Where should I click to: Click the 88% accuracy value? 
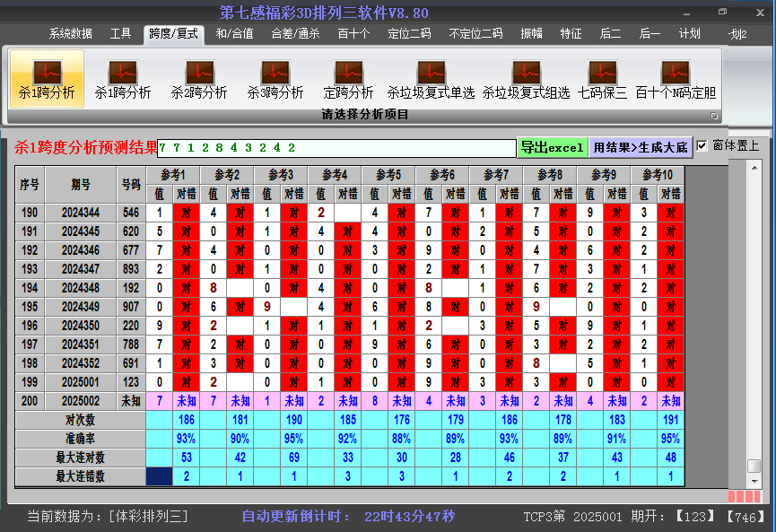coord(402,439)
